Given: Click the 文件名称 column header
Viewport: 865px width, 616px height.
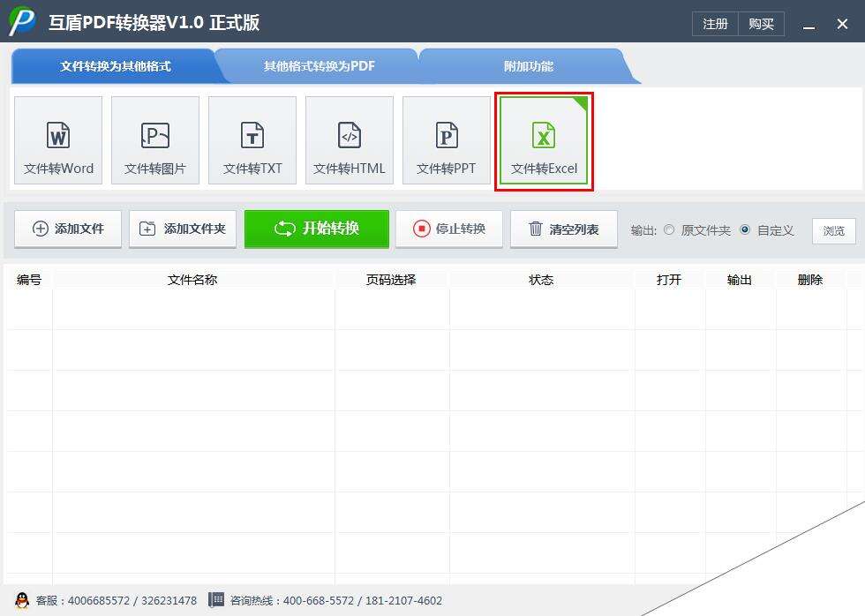Looking at the screenshot, I should point(193,280).
